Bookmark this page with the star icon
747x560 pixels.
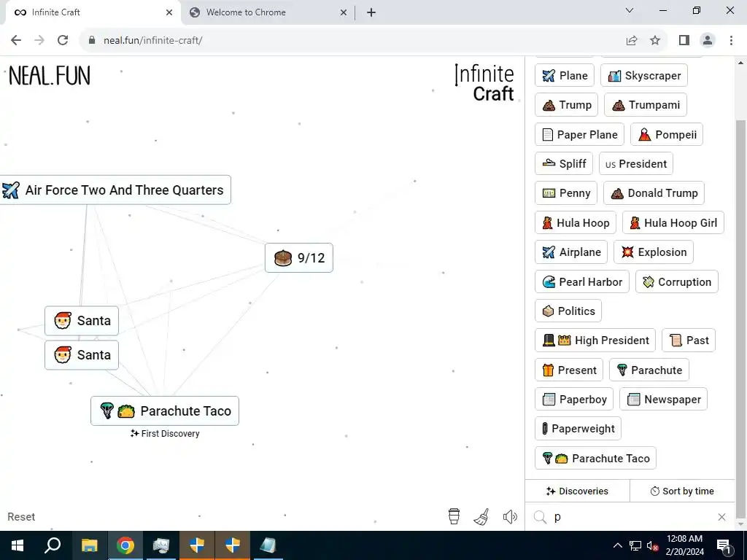point(655,41)
